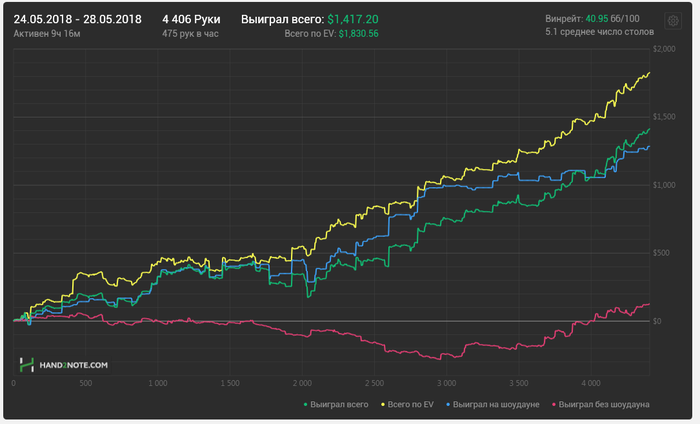Screen dimensions: 700x424
Task: Toggle the 'Выиграл на шоудауне' blue legend series
Action: tap(492, 404)
